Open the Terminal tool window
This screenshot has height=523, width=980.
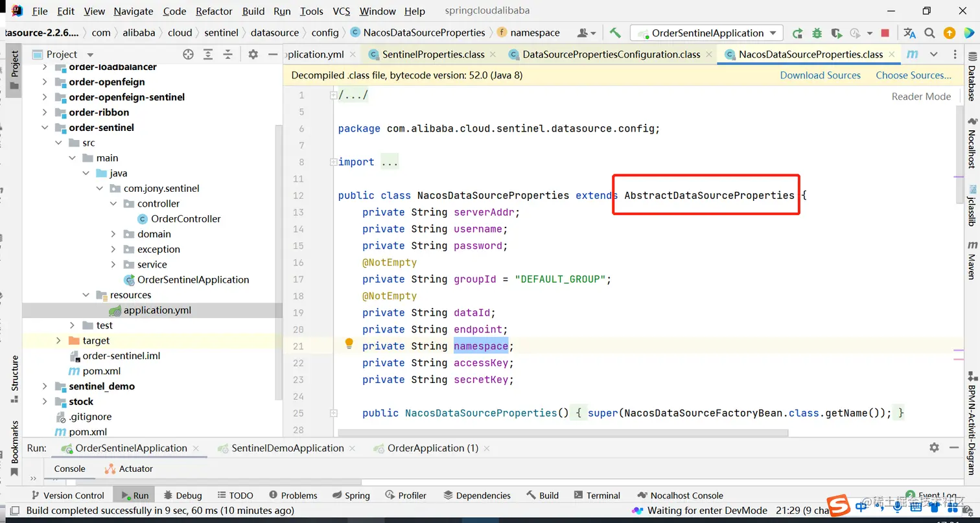(596, 495)
